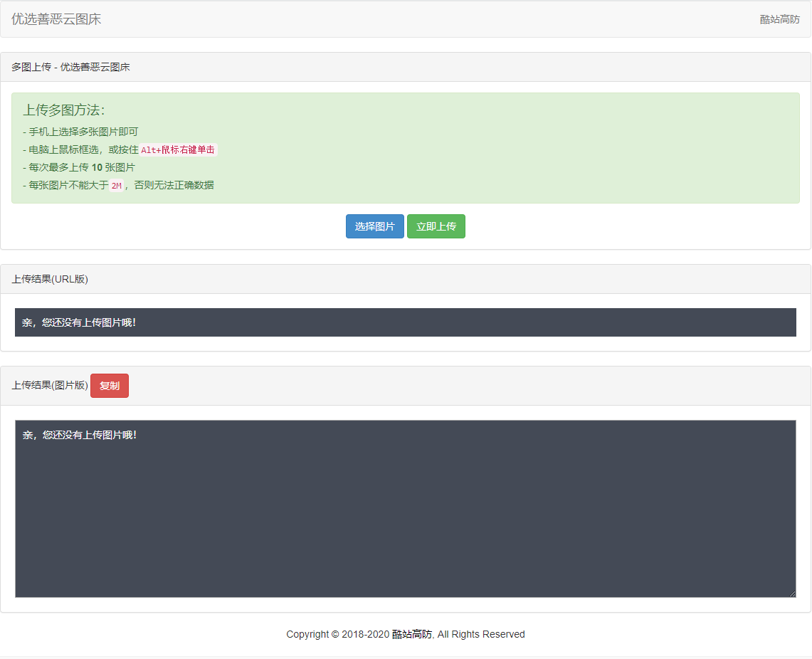The height and width of the screenshot is (659, 812).
Task: Click the bold 10 image limit number
Action: point(97,167)
